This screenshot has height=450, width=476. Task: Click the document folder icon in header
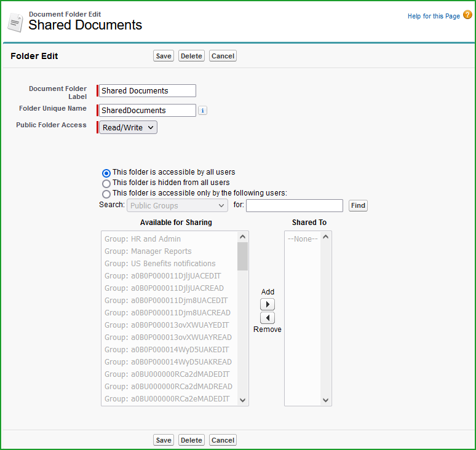point(15,22)
